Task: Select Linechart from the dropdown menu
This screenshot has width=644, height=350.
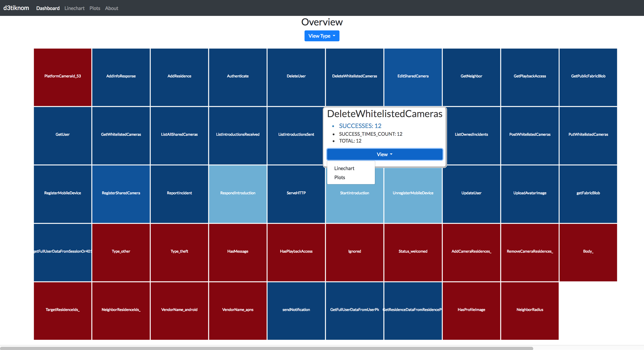Action: point(344,168)
